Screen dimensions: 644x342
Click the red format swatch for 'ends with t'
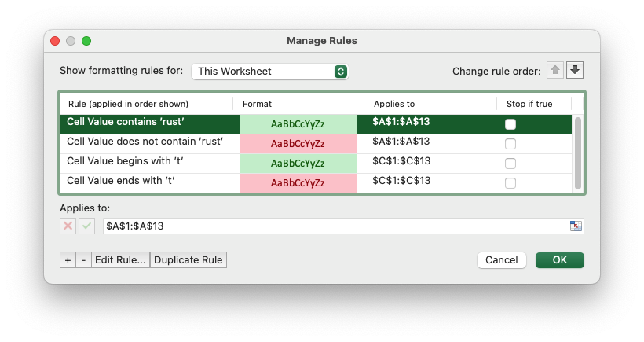pos(298,183)
